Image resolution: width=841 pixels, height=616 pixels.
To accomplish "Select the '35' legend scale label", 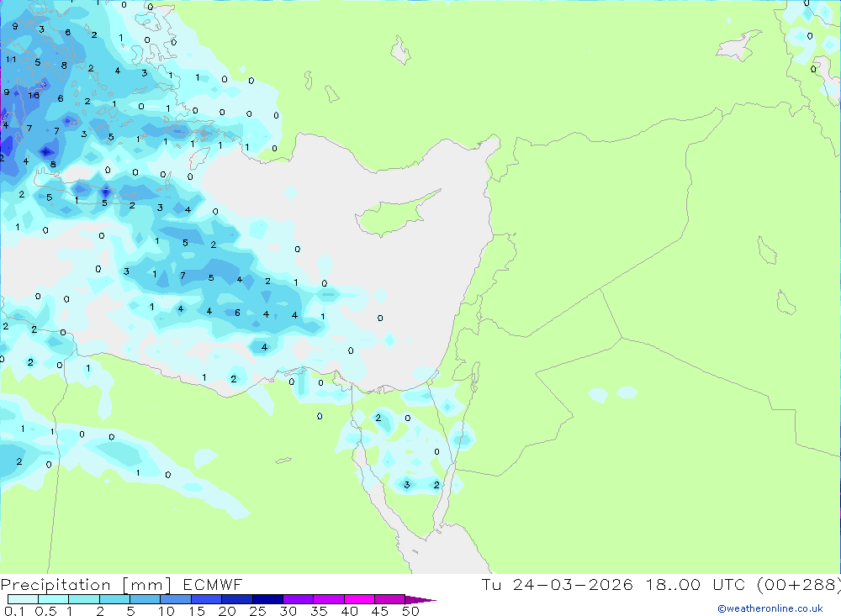I will (319, 611).
